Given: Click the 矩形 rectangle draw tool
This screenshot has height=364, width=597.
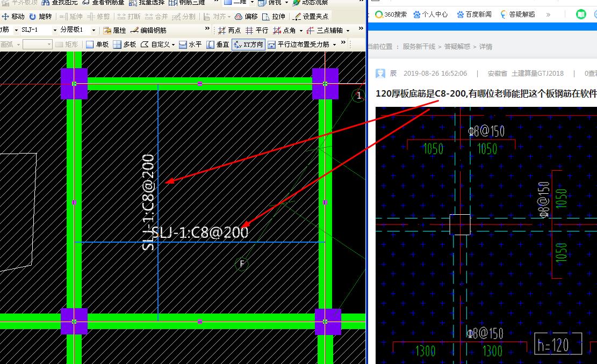Looking at the screenshot, I should (67, 44).
